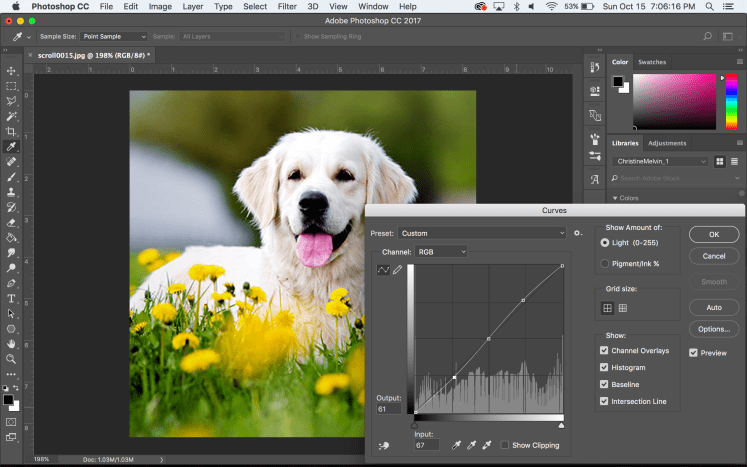Uncheck the Histogram checkbox
The width and height of the screenshot is (747, 467).
pos(604,367)
